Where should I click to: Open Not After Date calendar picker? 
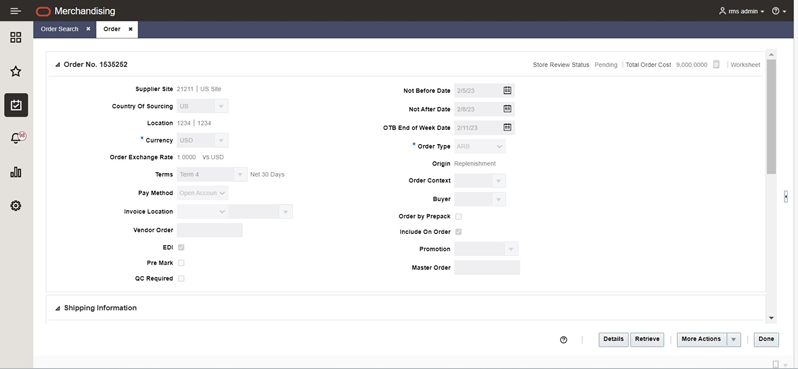point(507,109)
